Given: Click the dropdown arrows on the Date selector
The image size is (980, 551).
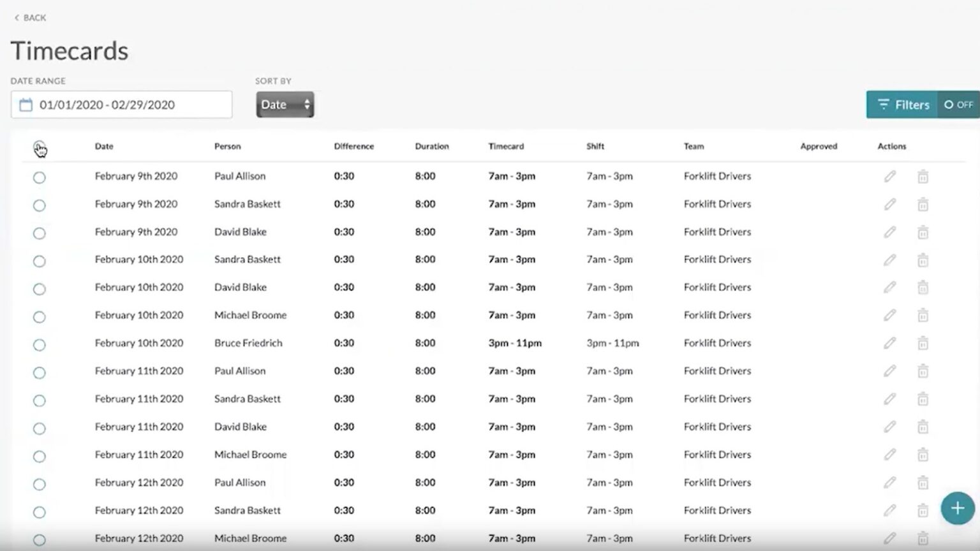Looking at the screenshot, I should pos(307,104).
